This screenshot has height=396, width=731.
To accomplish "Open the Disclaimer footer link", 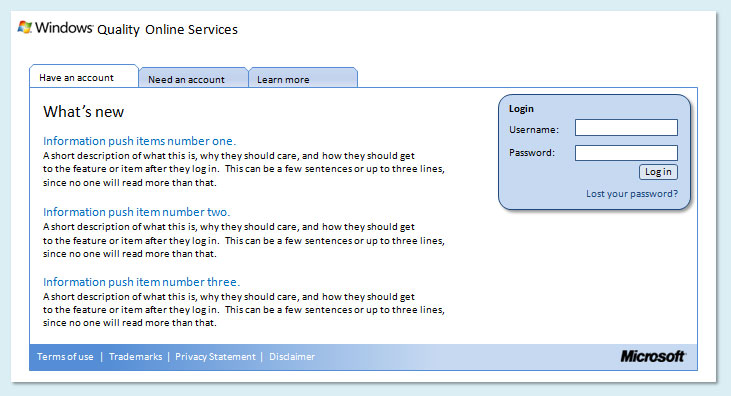I will point(292,357).
